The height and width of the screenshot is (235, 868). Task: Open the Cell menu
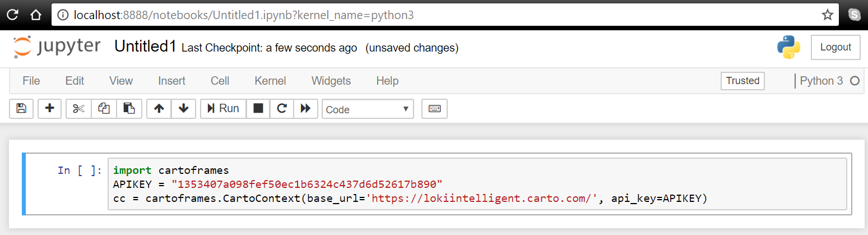coord(220,81)
